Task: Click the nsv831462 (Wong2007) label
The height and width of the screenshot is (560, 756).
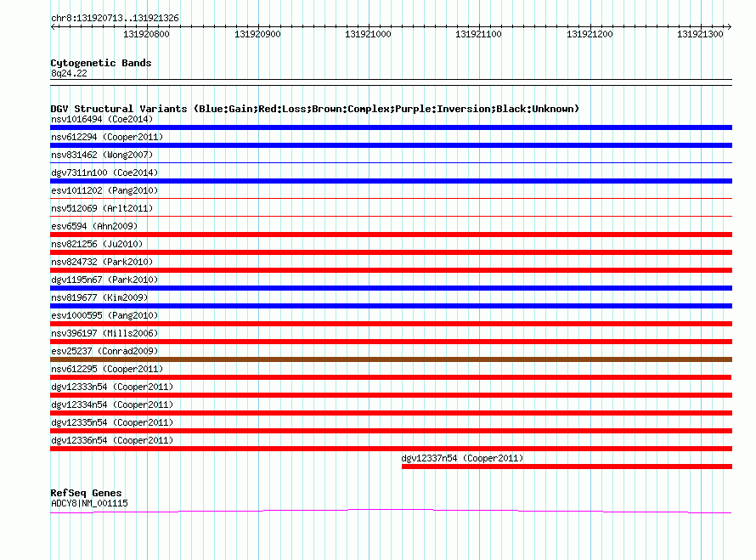Action: (x=102, y=155)
